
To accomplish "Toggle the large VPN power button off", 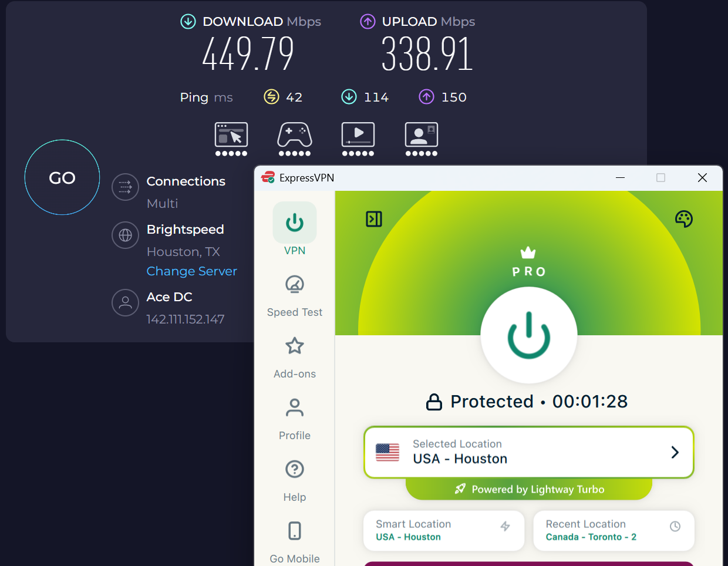I will (x=529, y=335).
